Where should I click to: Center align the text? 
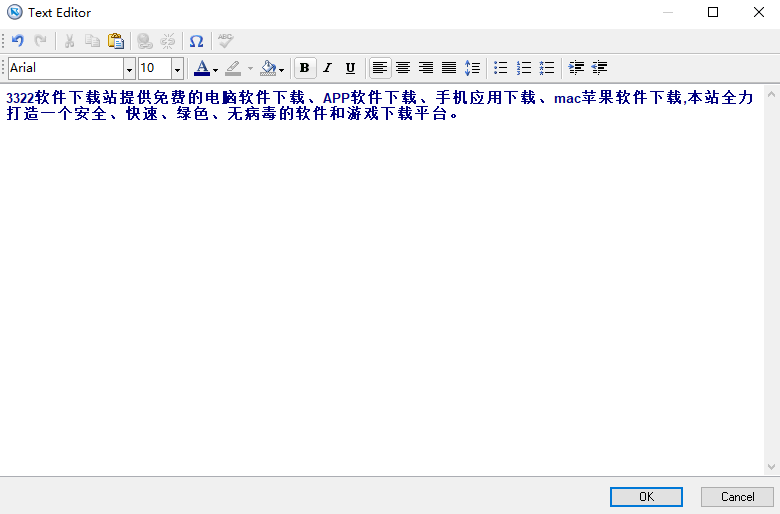(x=403, y=68)
